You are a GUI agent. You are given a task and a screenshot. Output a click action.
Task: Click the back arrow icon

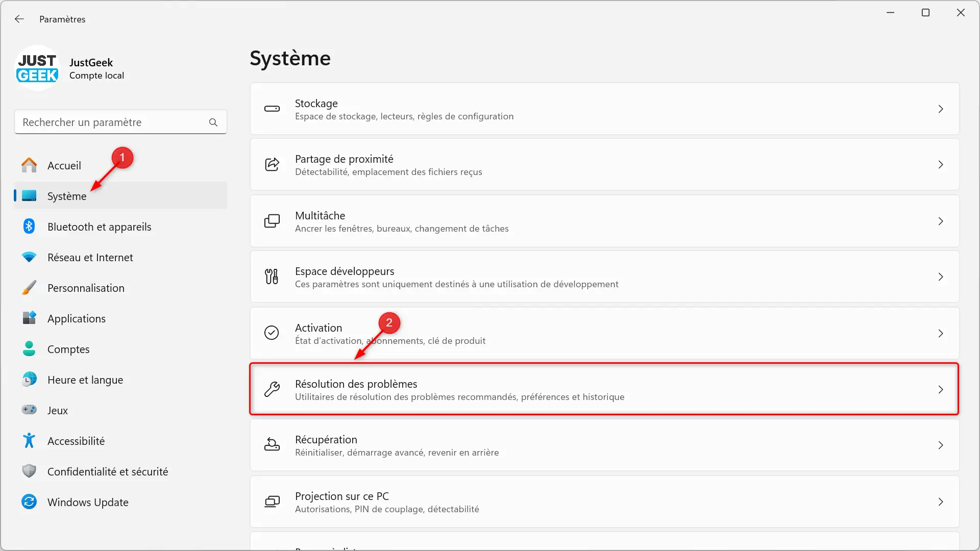click(19, 19)
